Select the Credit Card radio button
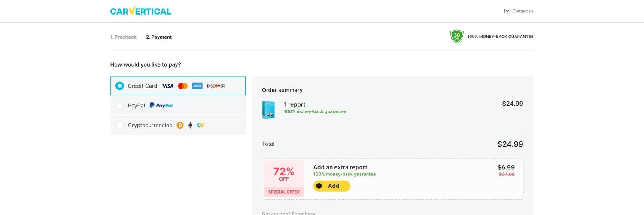 coord(120,86)
